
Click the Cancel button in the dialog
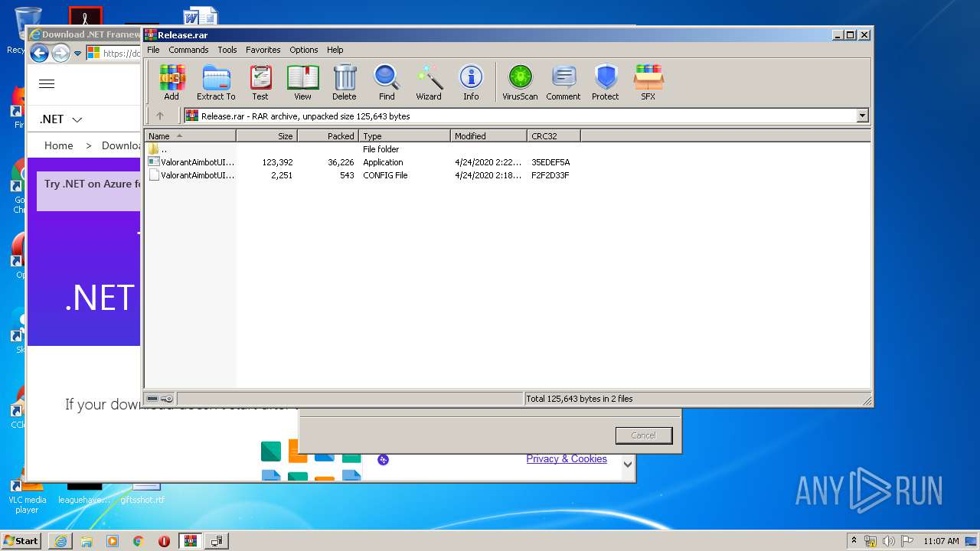pyautogui.click(x=644, y=435)
